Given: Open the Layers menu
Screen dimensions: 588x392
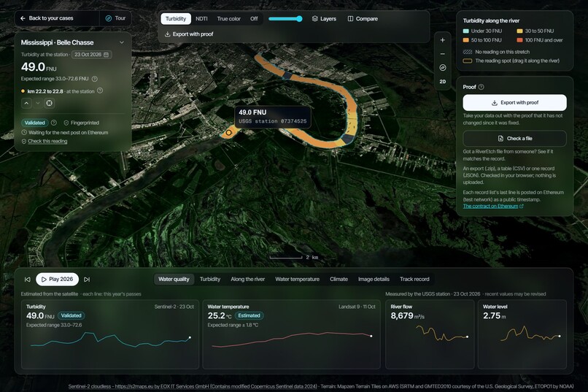Looking at the screenshot, I should tap(324, 19).
